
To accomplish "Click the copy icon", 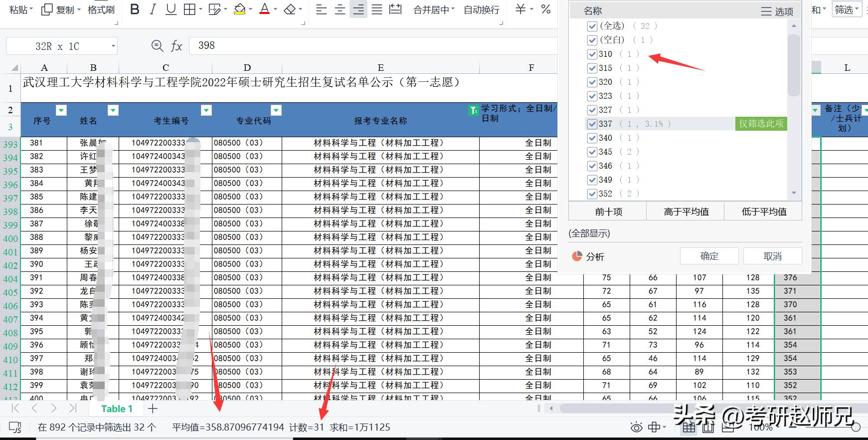I will click(x=47, y=9).
